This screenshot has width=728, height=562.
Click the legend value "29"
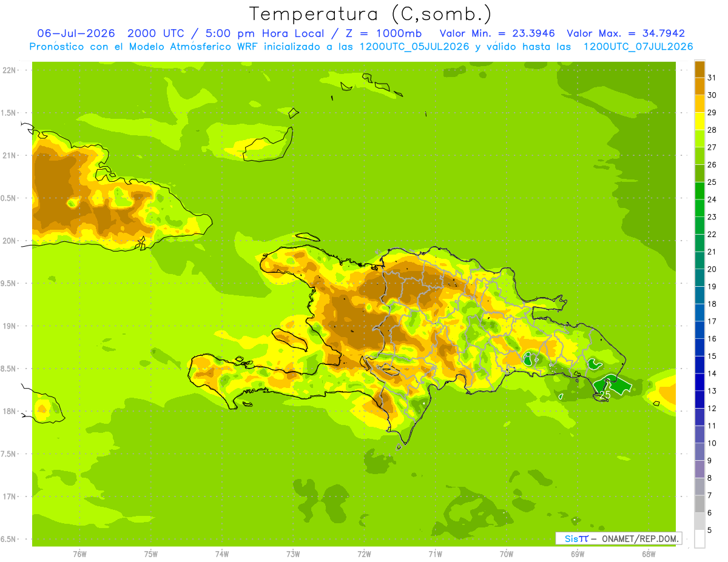tap(712, 113)
